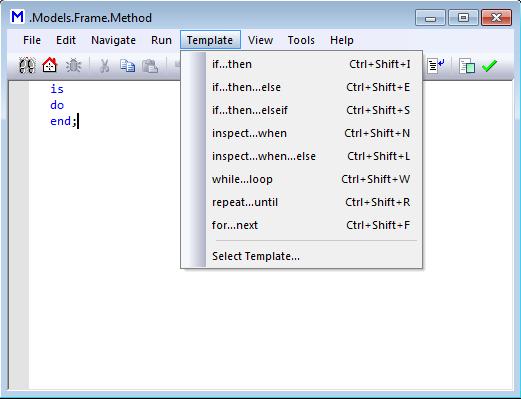Click the .Models.Frame.Method window title

pyautogui.click(x=91, y=18)
